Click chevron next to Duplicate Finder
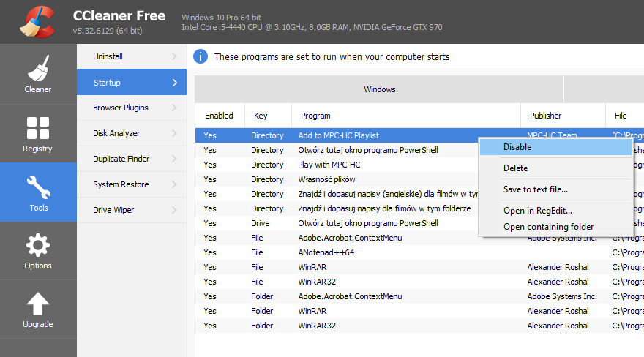Screen dimensions: 644x357 (174, 159)
